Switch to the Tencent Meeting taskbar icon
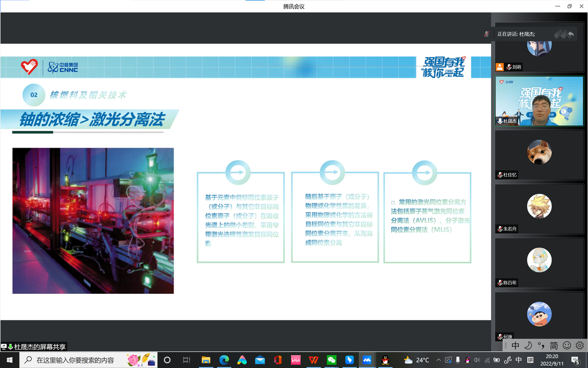This screenshot has width=588, height=368. click(367, 360)
